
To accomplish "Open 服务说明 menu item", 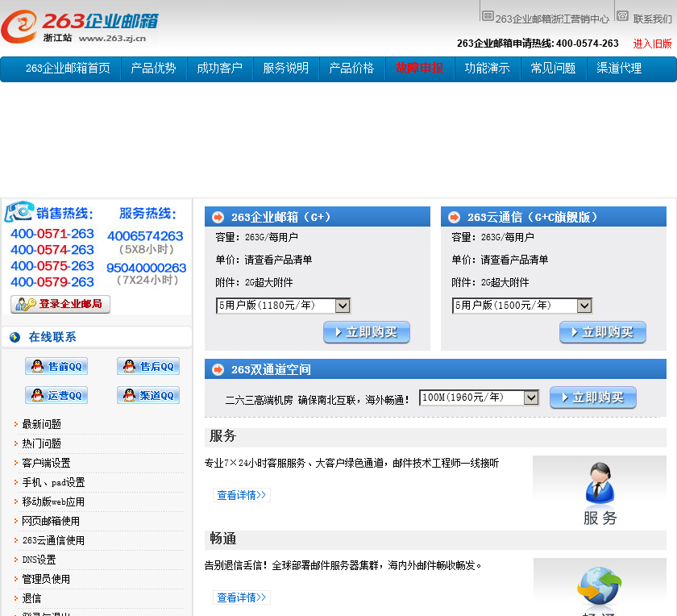I will click(285, 69).
